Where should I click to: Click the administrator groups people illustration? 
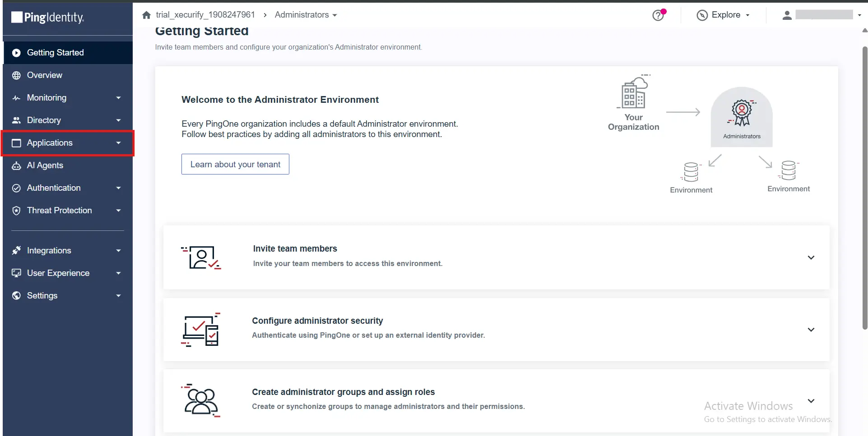coord(201,400)
